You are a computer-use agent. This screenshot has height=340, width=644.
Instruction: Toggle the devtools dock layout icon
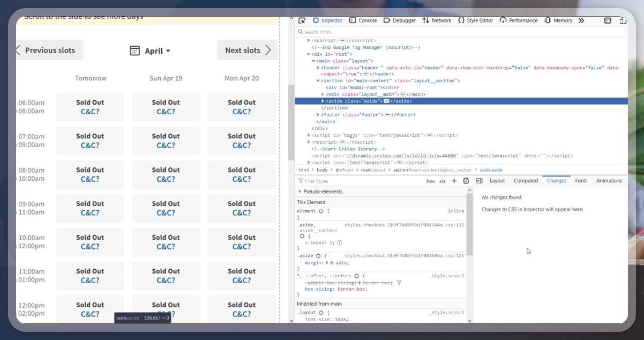(608, 20)
